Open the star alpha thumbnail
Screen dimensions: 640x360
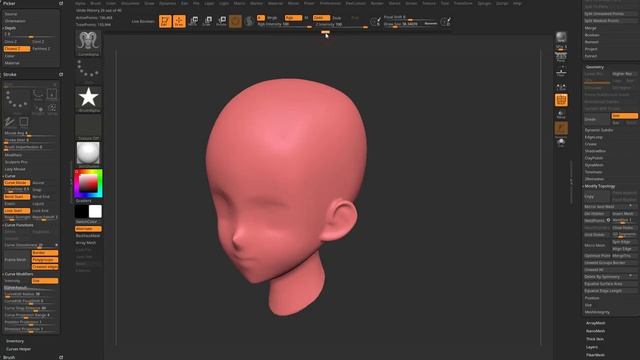(88, 99)
